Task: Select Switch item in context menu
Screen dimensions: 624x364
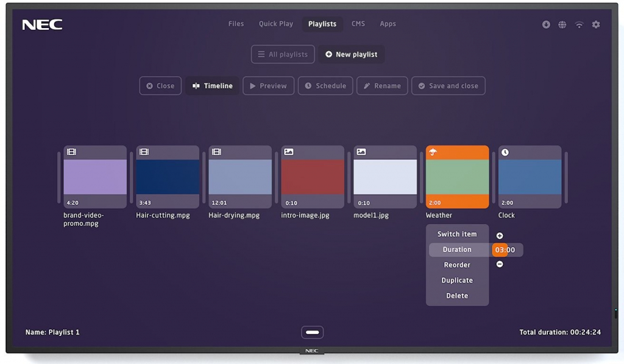Action: (457, 234)
